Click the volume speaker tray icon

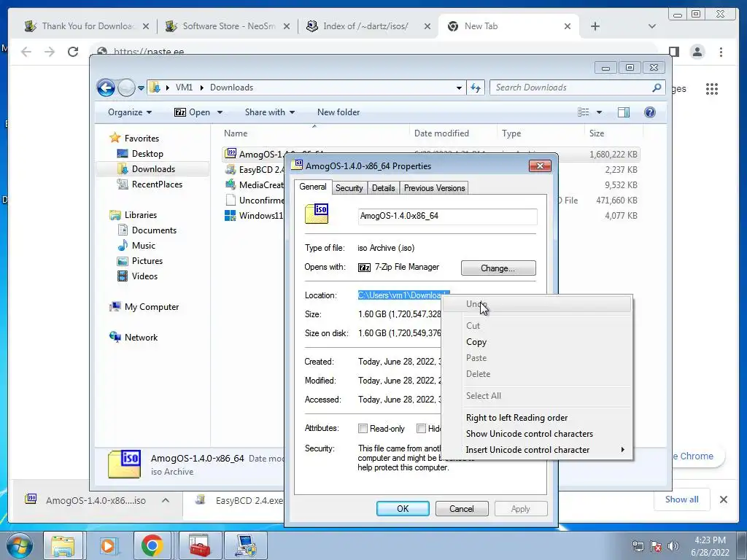click(673, 545)
